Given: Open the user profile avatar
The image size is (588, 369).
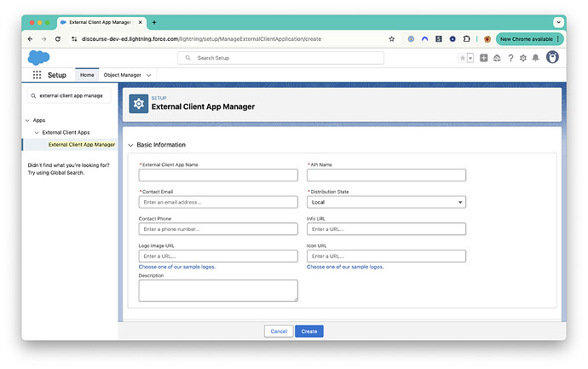Looking at the screenshot, I should [552, 57].
